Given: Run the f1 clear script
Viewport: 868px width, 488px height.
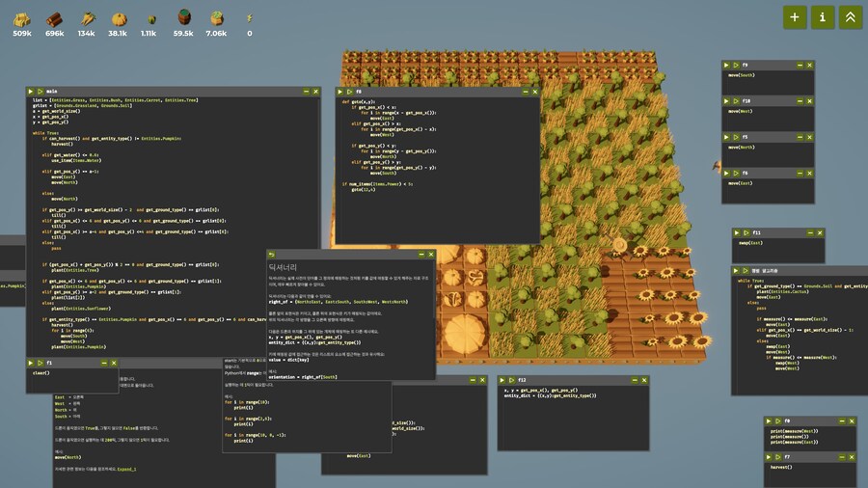Looking at the screenshot, I should click(x=30, y=362).
